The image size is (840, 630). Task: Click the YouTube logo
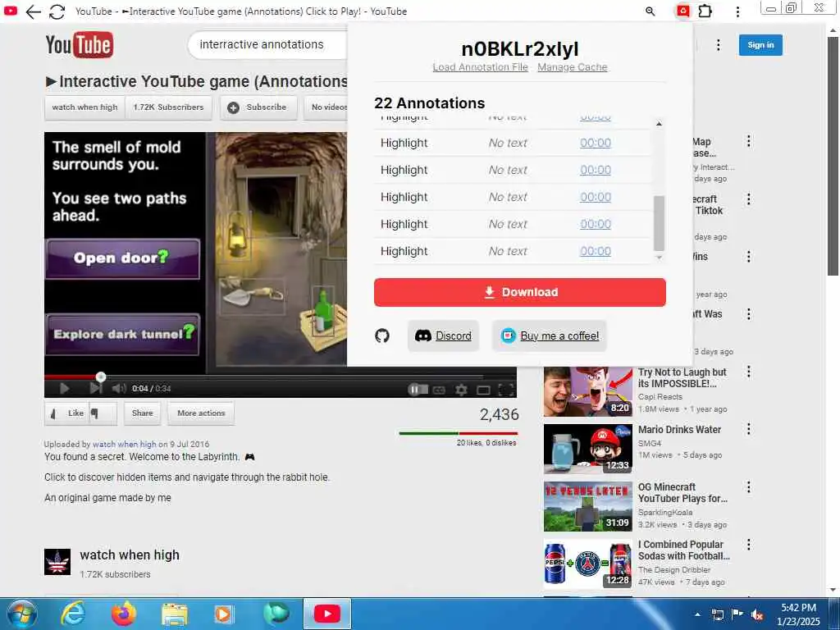pos(80,45)
